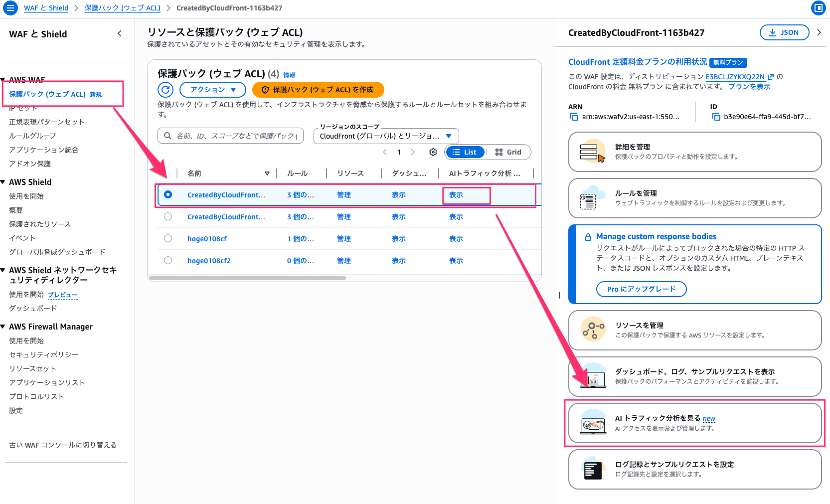Open 保護パック (ウェブ ACL) in sidebar
The image size is (830, 504).
pos(47,94)
